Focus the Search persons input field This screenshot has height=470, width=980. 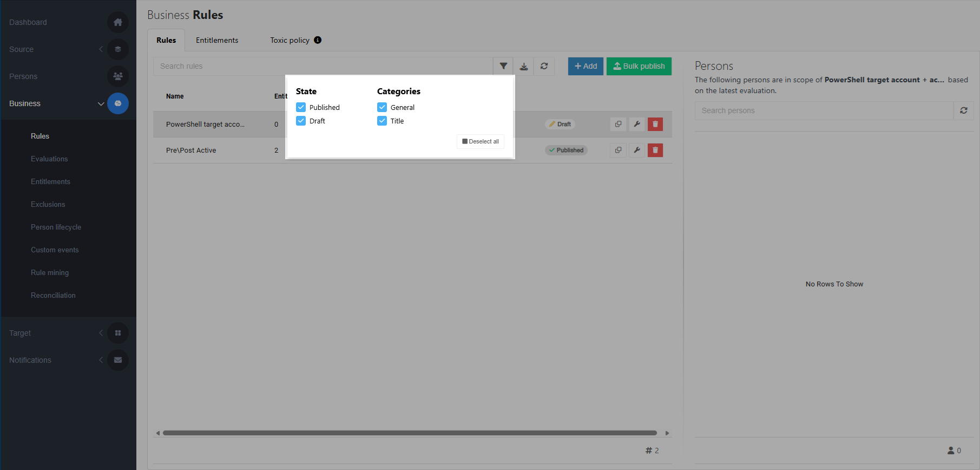pyautogui.click(x=824, y=110)
